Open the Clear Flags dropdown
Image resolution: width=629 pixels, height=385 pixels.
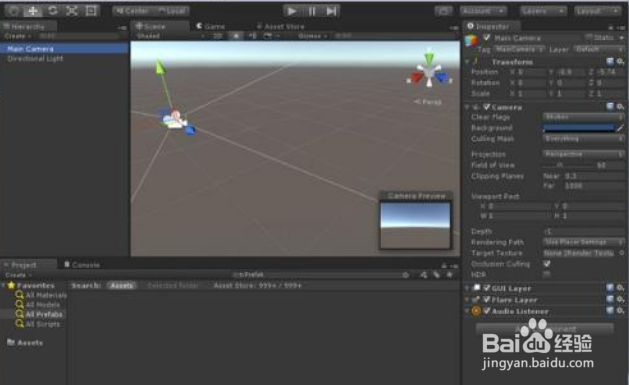tap(584, 117)
